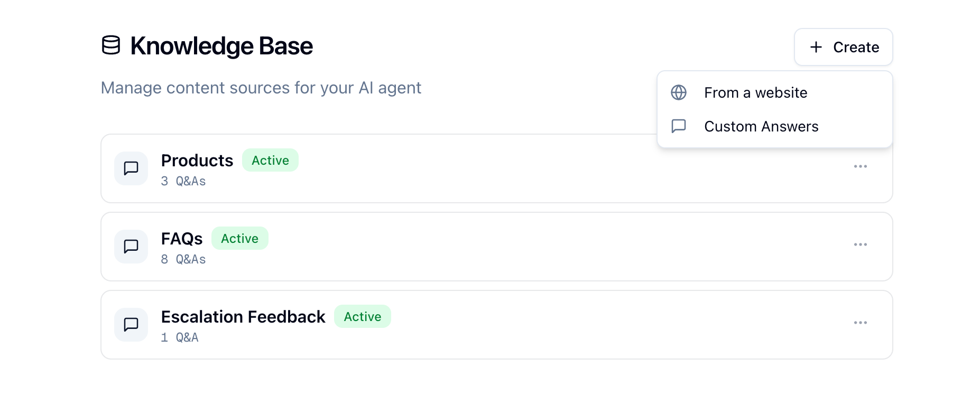The image size is (980, 396).
Task: Toggle the Active status badge on Products
Action: pos(270,160)
